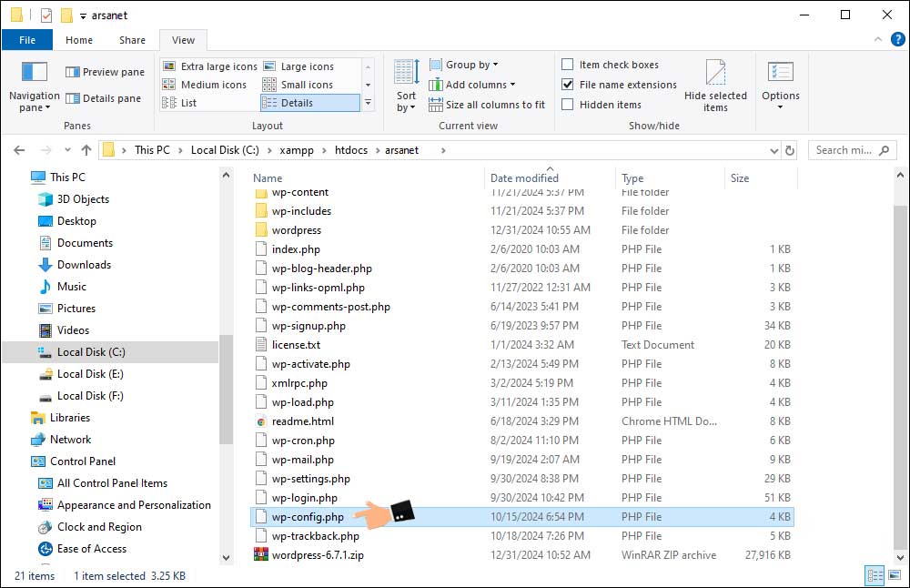Image resolution: width=910 pixels, height=588 pixels.
Task: Enable Hidden items checkbox
Action: click(x=568, y=105)
